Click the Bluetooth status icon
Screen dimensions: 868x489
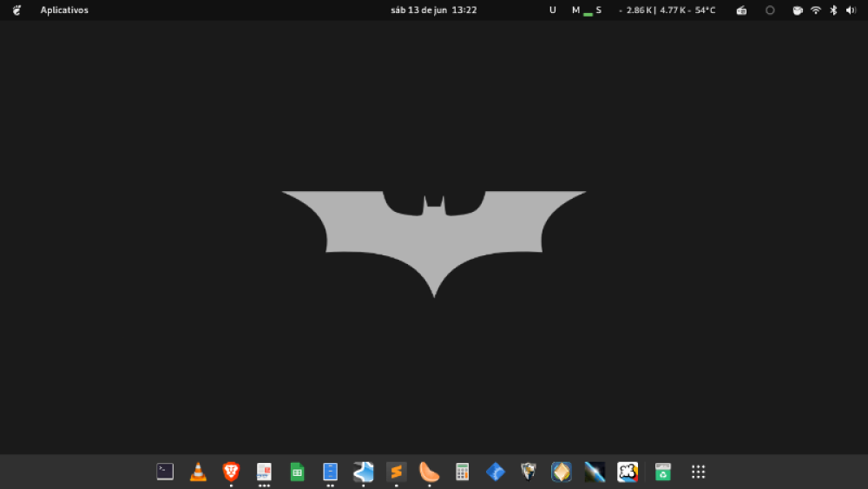coord(833,10)
